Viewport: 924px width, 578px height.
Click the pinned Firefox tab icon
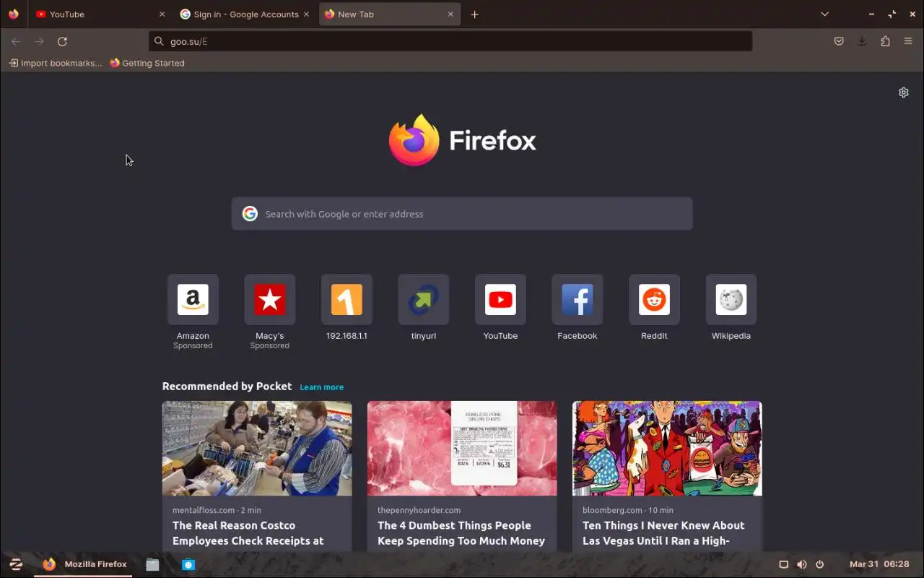pyautogui.click(x=14, y=14)
